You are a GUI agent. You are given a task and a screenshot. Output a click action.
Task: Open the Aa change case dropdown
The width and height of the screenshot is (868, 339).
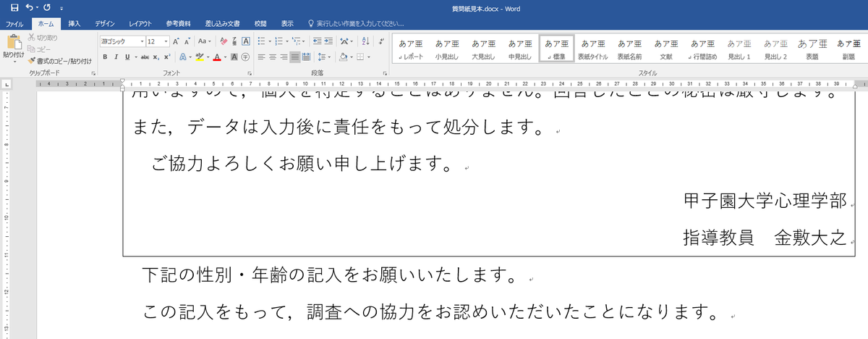(x=205, y=41)
